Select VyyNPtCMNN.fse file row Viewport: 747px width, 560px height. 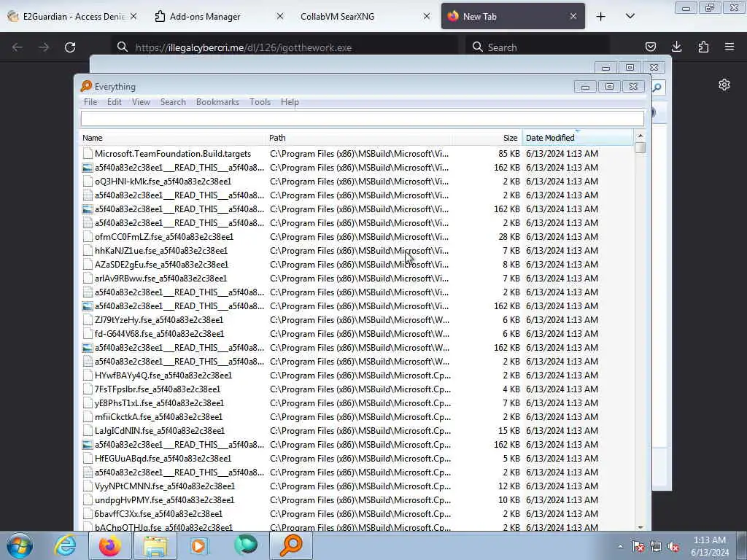tap(357, 486)
